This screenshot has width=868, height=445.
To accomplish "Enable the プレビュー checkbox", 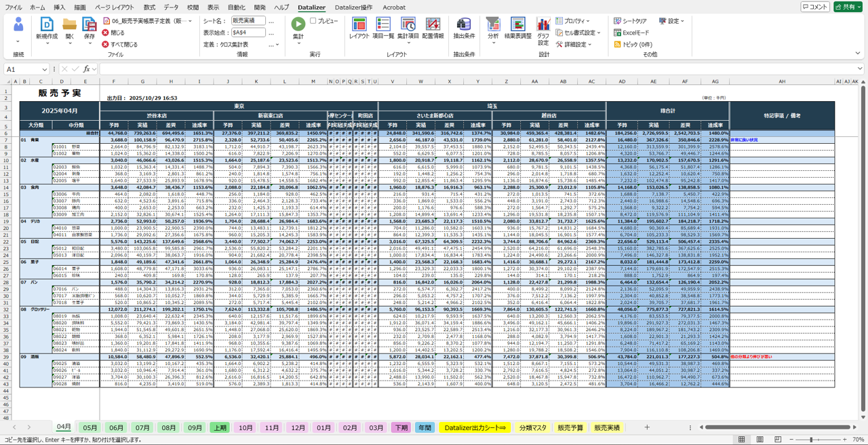I will pos(313,21).
